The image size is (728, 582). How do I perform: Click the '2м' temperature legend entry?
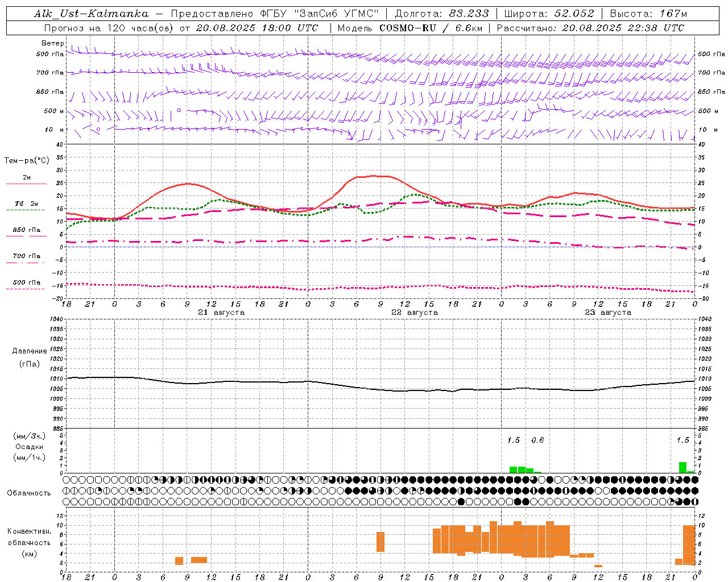pos(27,178)
